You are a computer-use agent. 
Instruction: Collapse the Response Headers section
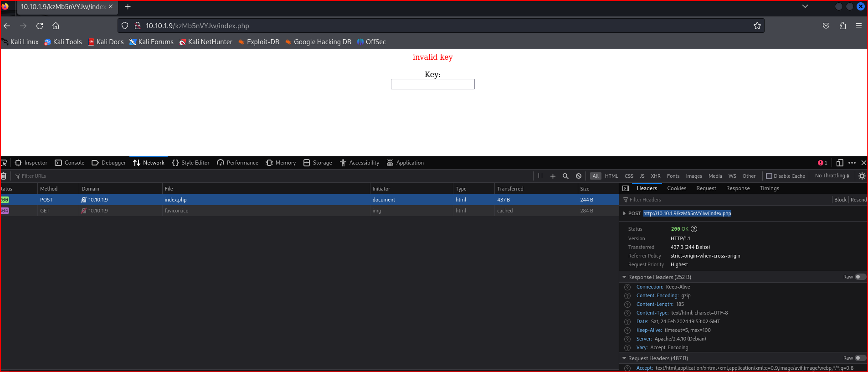tap(624, 277)
